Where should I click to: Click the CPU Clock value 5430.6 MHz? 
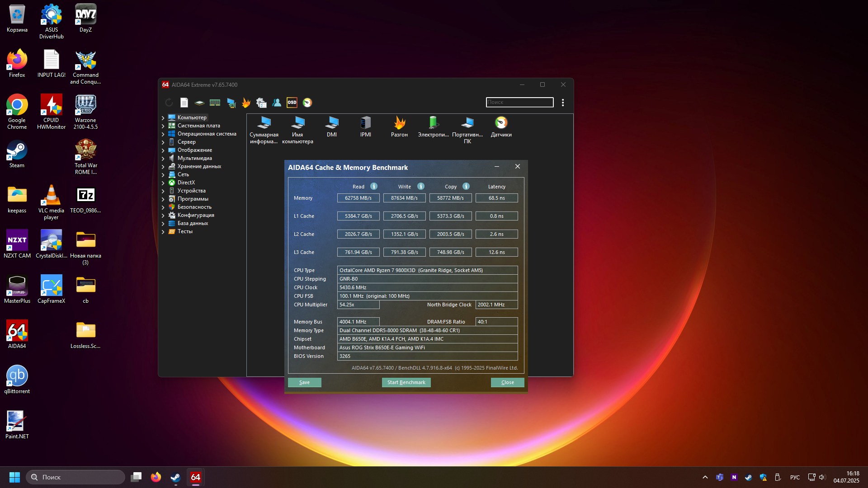coord(428,287)
